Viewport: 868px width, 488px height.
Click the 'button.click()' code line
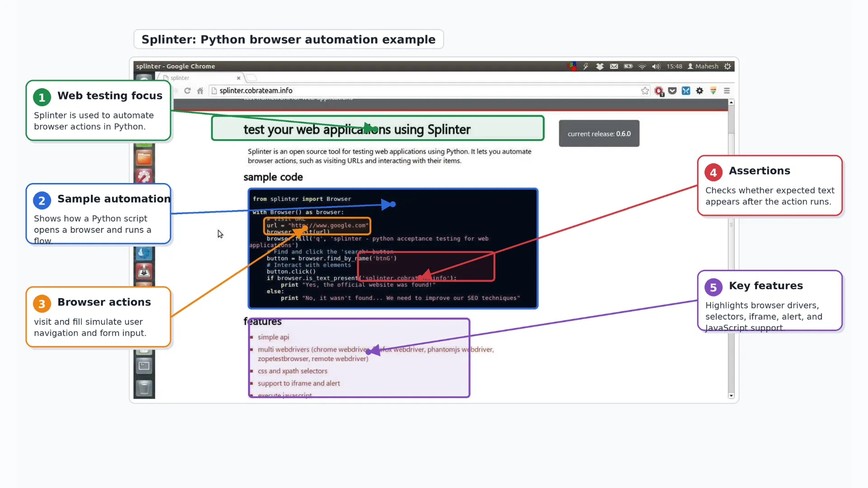click(291, 272)
